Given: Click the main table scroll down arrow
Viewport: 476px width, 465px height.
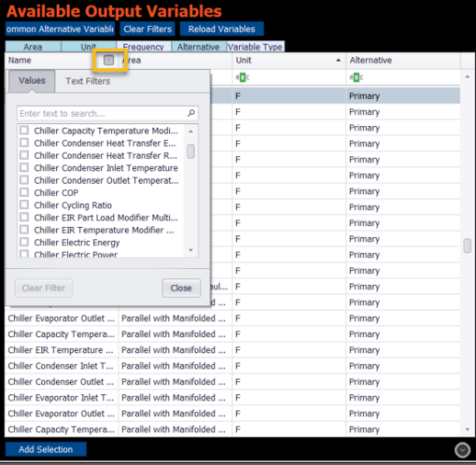Looking at the screenshot, I should point(468,429).
